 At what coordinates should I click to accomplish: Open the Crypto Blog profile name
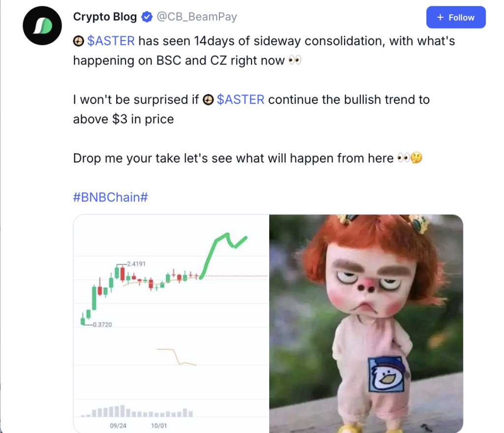pyautogui.click(x=105, y=17)
